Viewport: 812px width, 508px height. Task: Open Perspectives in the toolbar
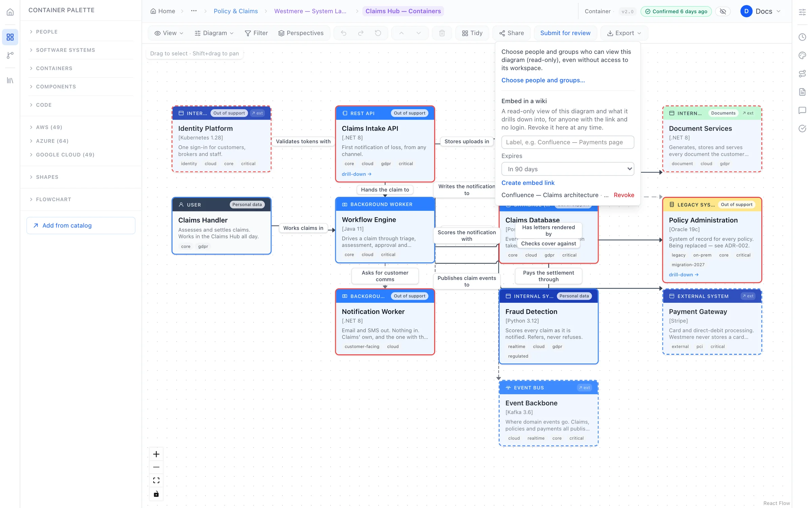pos(301,33)
